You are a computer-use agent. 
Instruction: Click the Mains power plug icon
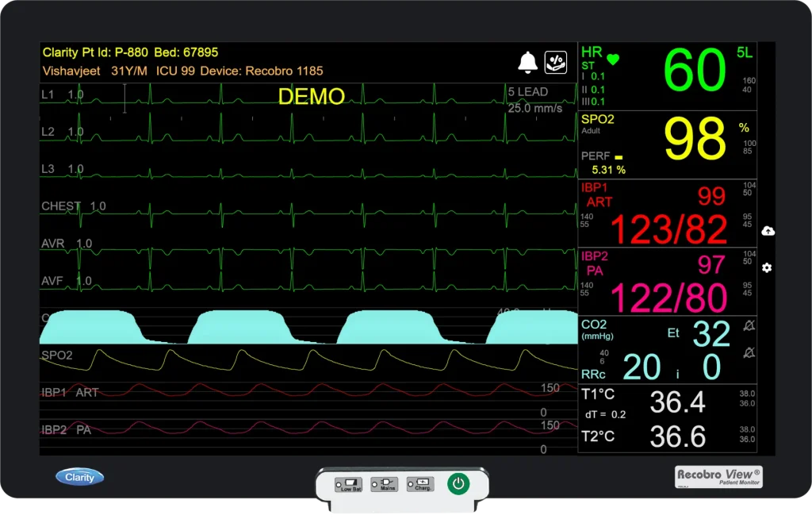pyautogui.click(x=384, y=482)
